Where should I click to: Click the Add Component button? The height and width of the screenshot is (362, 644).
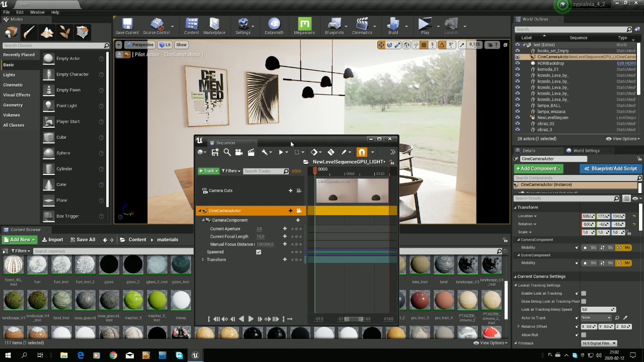(x=538, y=168)
